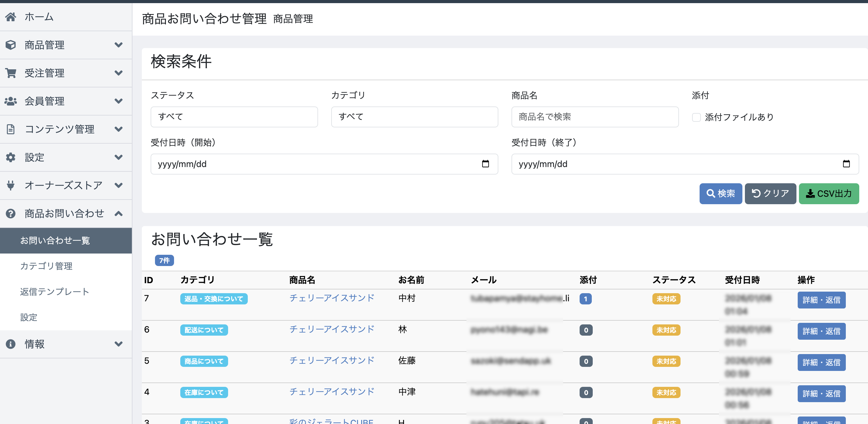Open the カテゴリ dropdown
Viewport: 868px width, 424px height.
point(414,117)
